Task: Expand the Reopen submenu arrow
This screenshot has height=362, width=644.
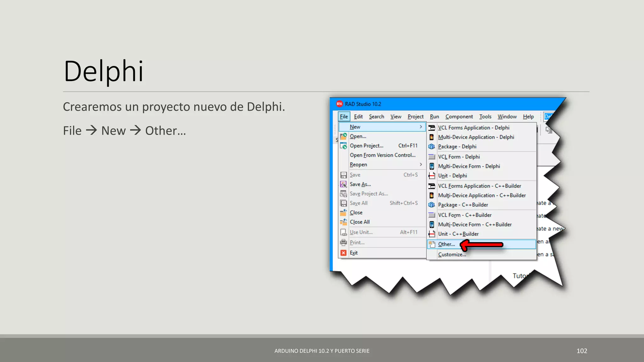Action: pos(421,164)
